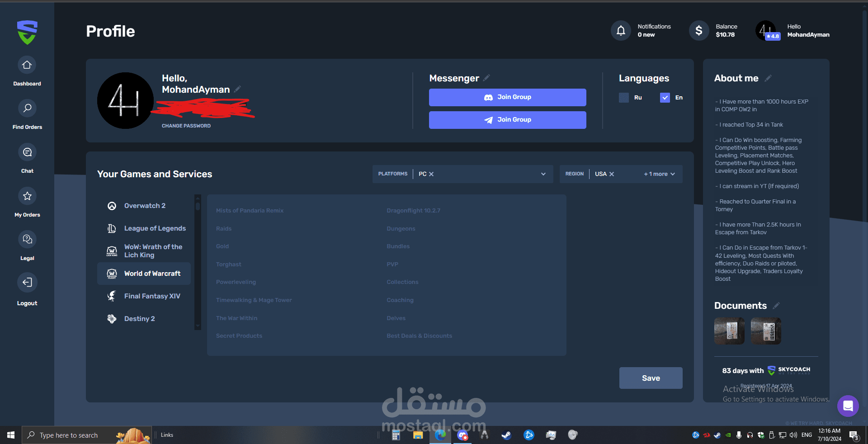
Task: Click the PVP service option
Action: point(392,265)
